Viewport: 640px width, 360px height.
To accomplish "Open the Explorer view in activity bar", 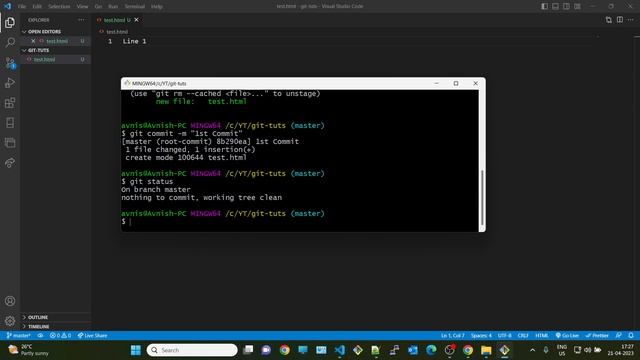I will tap(10, 22).
